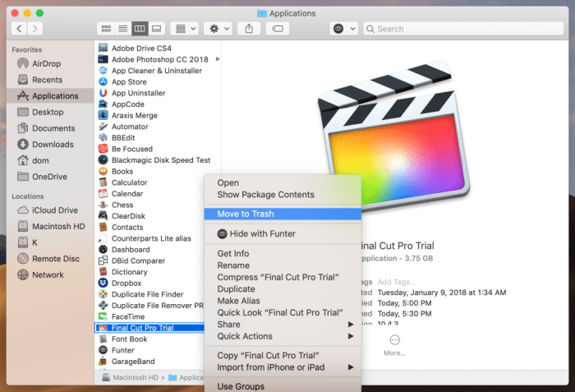Open the Funter eye dropdown in toolbar
Viewport: 575px width, 392px height.
click(344, 28)
